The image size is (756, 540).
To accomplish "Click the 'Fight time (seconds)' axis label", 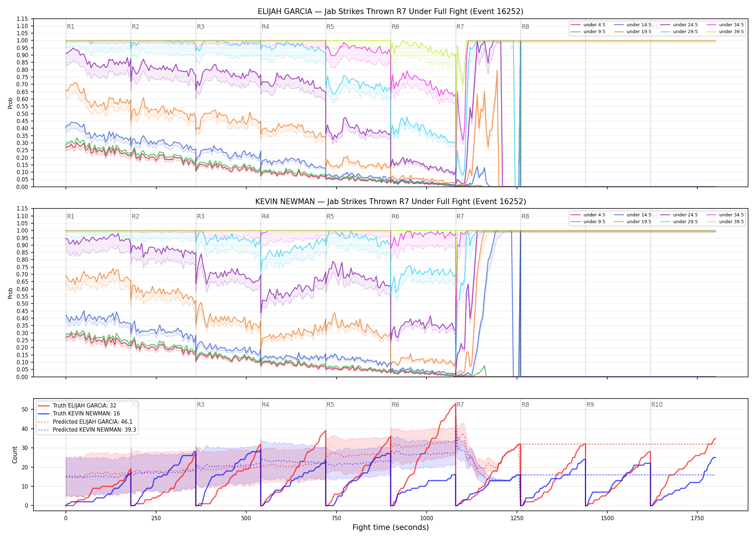I will tap(391, 527).
